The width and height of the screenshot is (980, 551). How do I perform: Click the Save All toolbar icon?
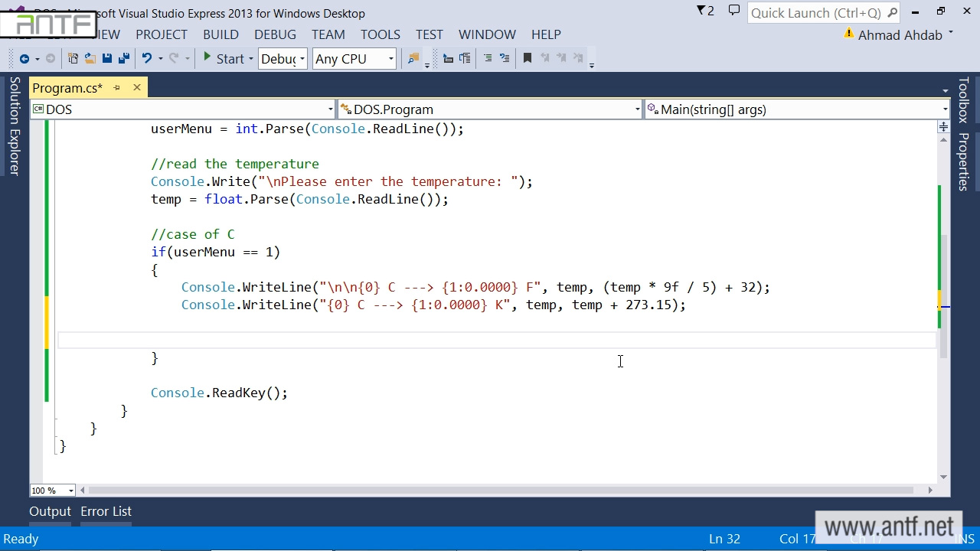tap(122, 59)
